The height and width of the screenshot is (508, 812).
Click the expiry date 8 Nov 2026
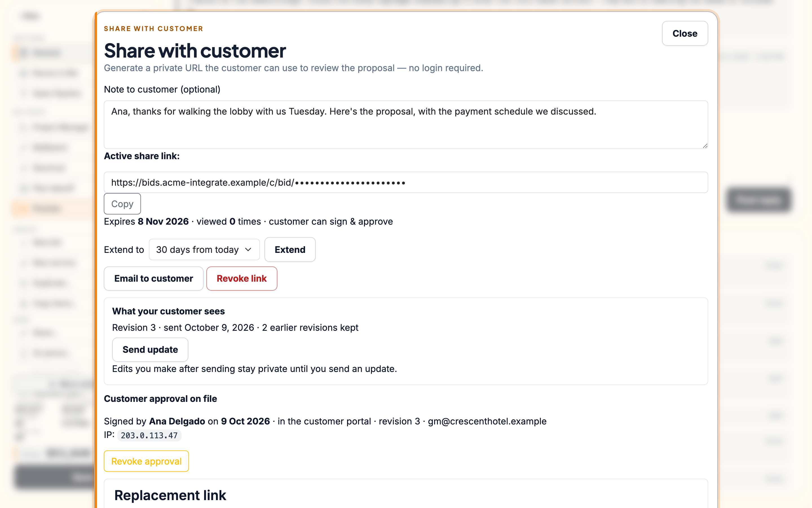click(x=163, y=222)
